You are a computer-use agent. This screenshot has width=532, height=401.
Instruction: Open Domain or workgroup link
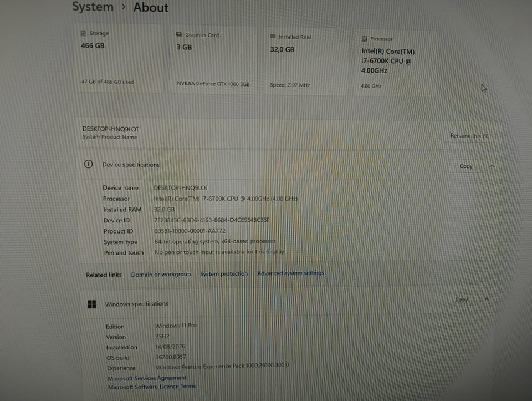(x=161, y=275)
